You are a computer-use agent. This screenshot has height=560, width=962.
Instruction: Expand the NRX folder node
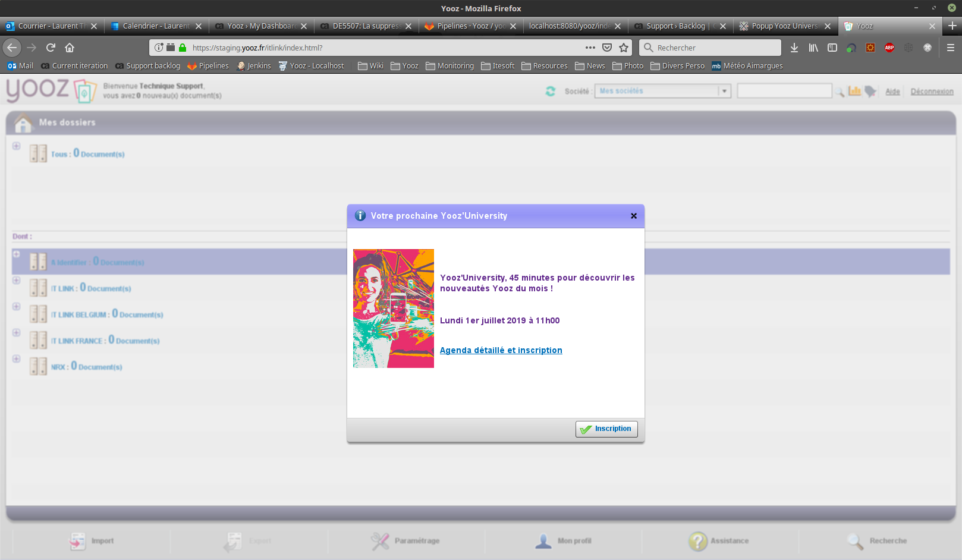click(x=17, y=358)
